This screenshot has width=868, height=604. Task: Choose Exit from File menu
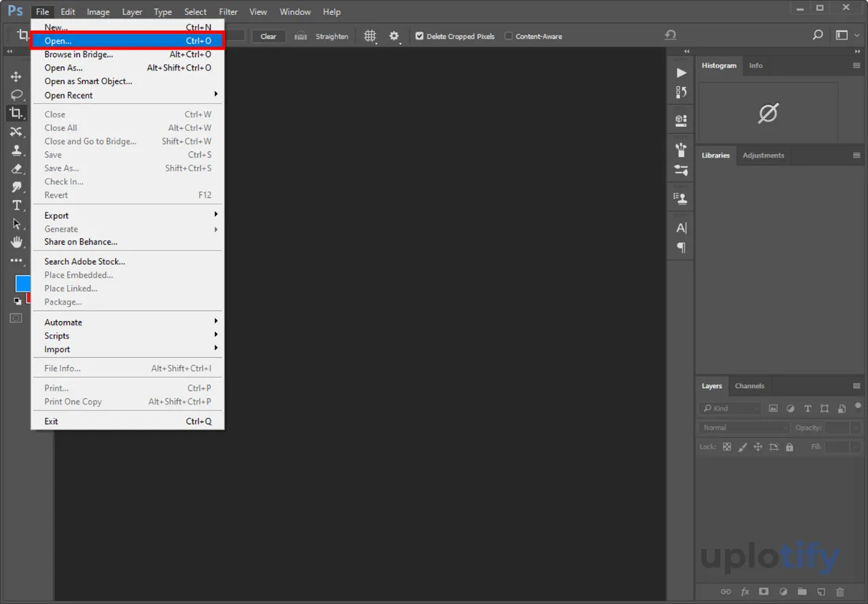coord(127,421)
